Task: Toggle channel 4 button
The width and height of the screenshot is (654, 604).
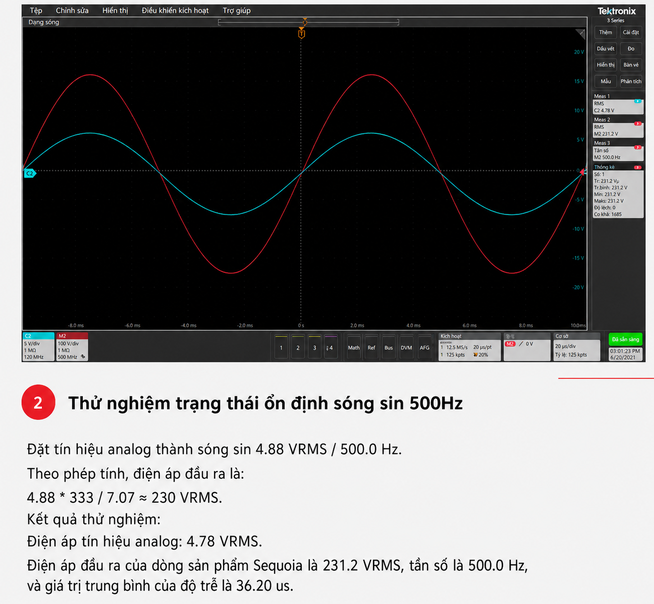Action: point(330,347)
